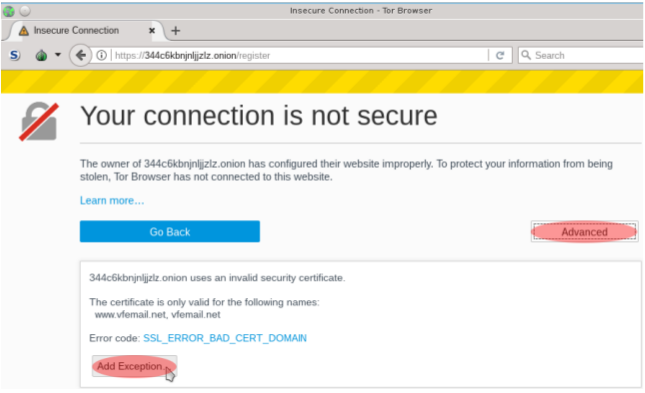Click the warning triangle icon on the tab

point(23,30)
